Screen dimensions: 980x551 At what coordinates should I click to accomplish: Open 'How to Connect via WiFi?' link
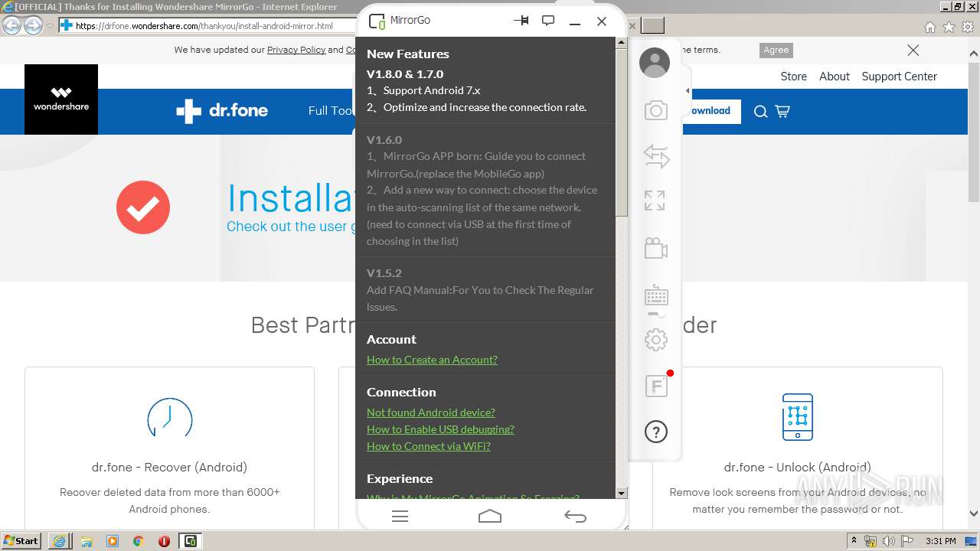[x=429, y=446]
